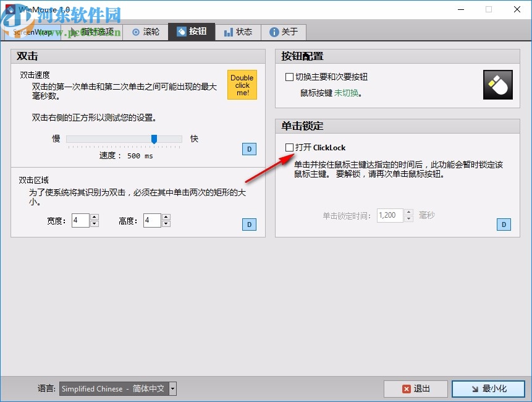Viewport: 532px width, 402px height.
Task: Close the WinMouse window
Action: pos(517,9)
